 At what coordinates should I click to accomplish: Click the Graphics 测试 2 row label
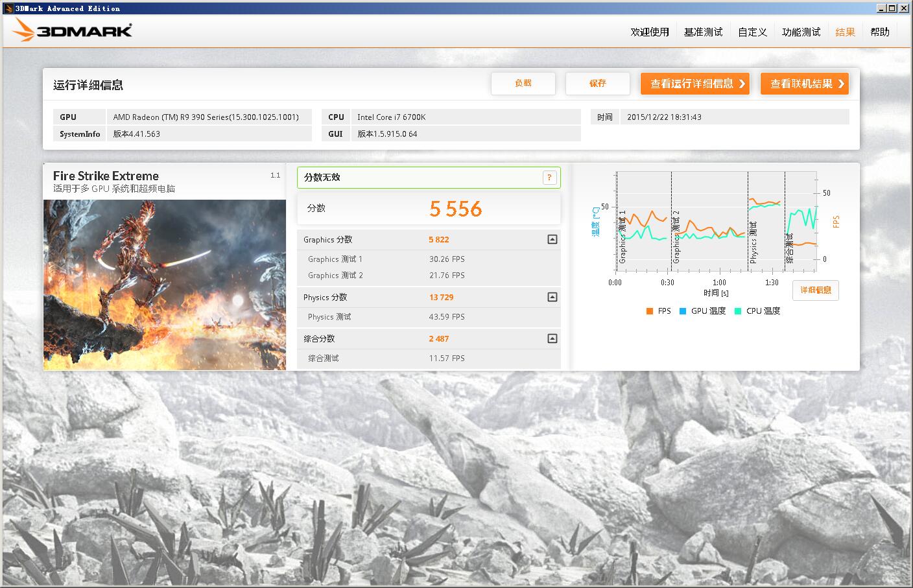coord(335,276)
